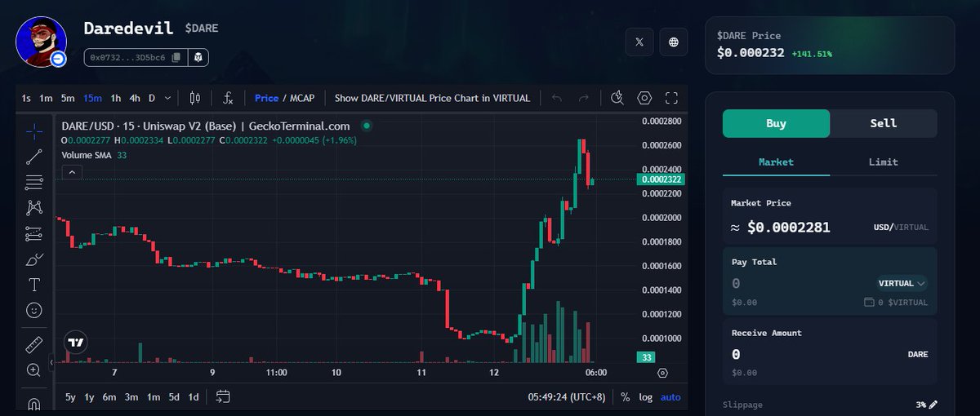Select the crosshair cursor tool
980x416 pixels.
pos(34,131)
